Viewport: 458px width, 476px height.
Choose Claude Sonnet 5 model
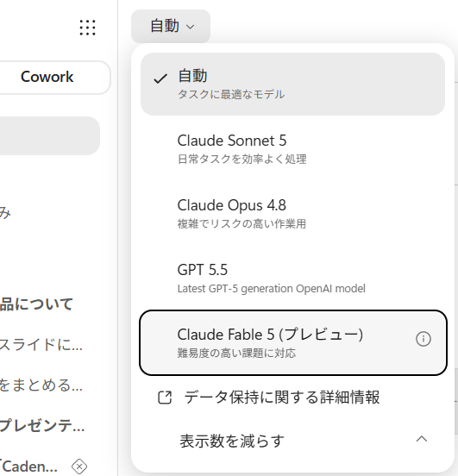(292, 148)
